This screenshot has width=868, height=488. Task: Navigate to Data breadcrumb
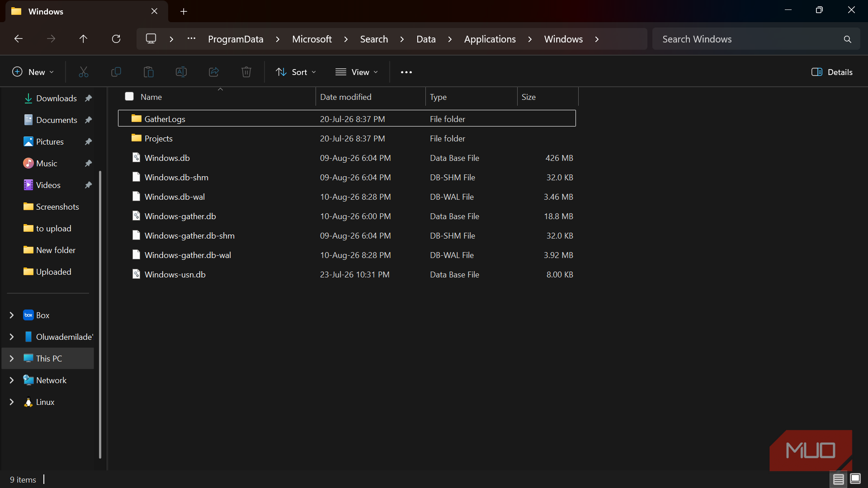(x=426, y=39)
